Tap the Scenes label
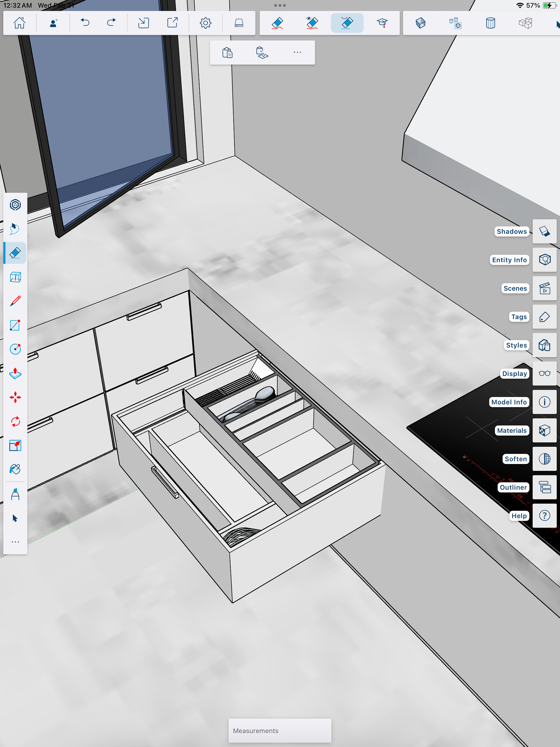560x747 pixels. point(515,288)
